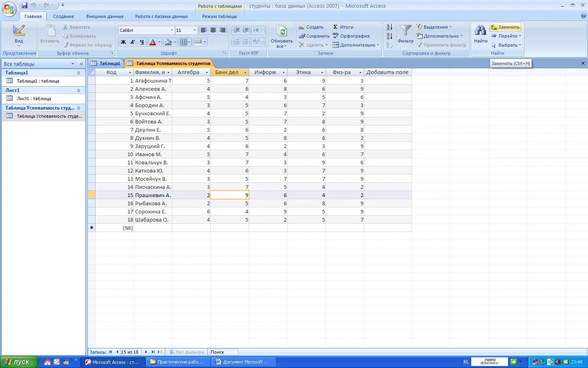Open the Перейти dropdown

coord(506,36)
